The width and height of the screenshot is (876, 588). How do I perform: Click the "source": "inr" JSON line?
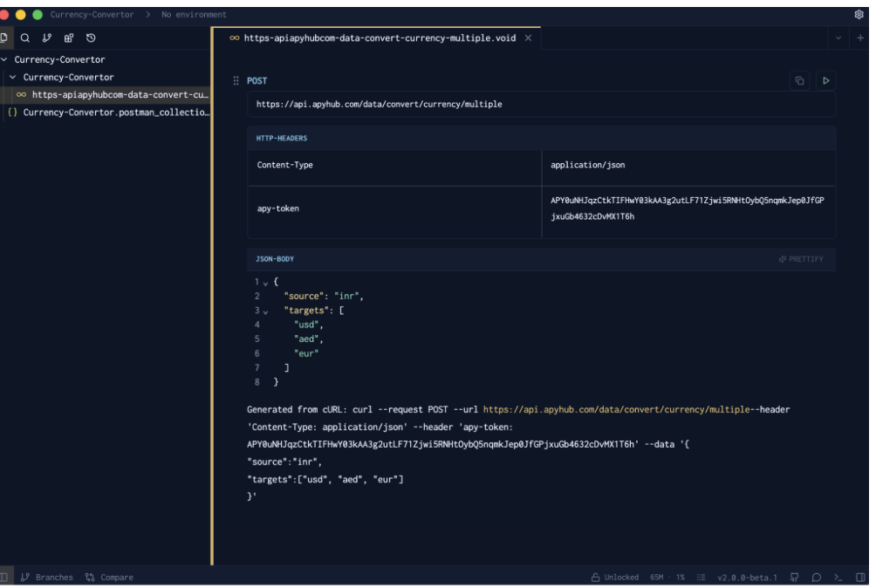coord(324,297)
